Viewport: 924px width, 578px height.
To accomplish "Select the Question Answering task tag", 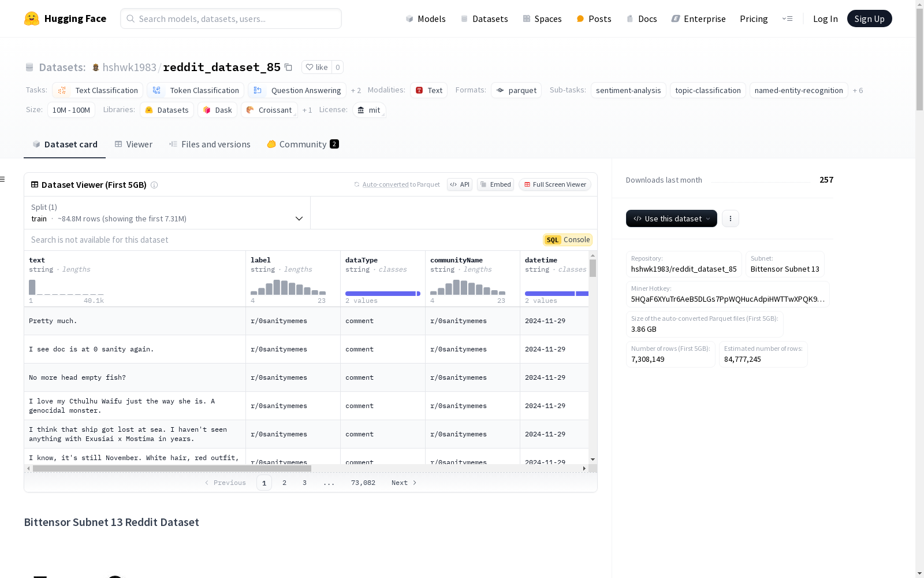I will [x=297, y=90].
